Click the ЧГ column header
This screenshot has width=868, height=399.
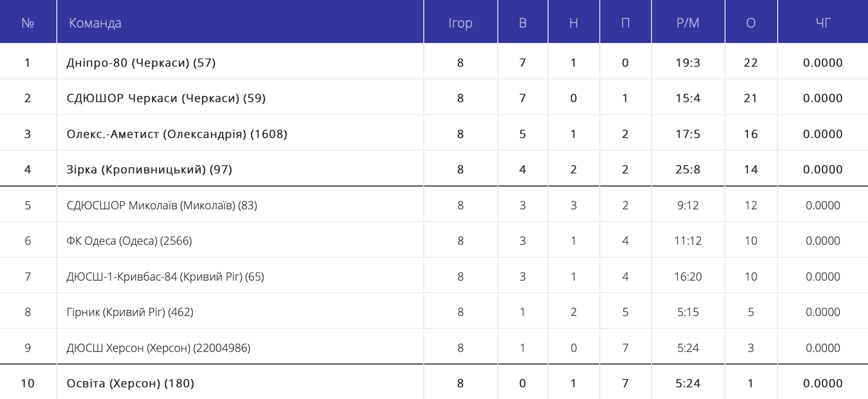coord(823,23)
